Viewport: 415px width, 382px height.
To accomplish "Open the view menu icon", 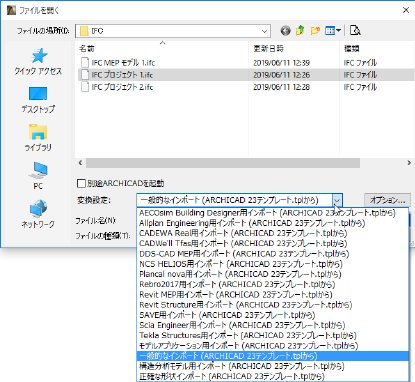I will click(x=333, y=31).
